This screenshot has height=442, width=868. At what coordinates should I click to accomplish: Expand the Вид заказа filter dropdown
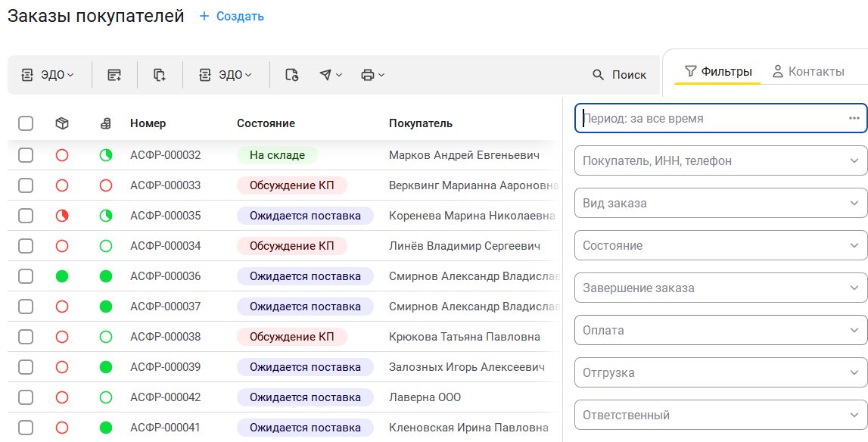coord(720,204)
